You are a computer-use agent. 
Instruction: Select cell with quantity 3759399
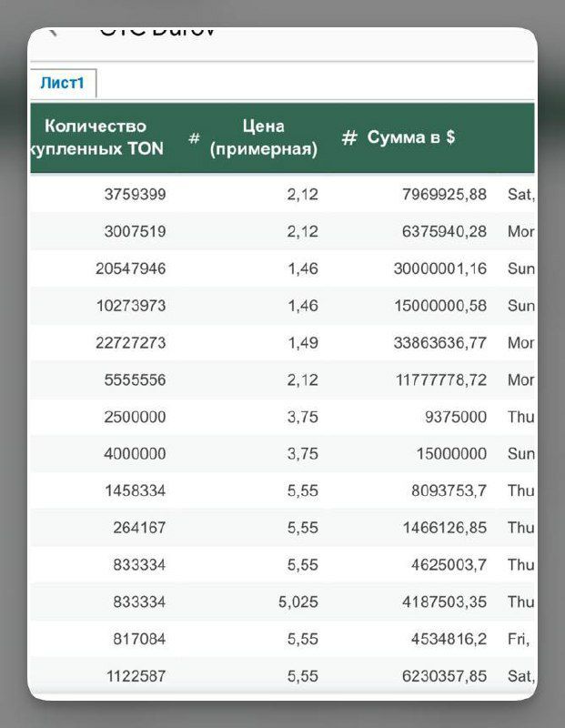135,194
